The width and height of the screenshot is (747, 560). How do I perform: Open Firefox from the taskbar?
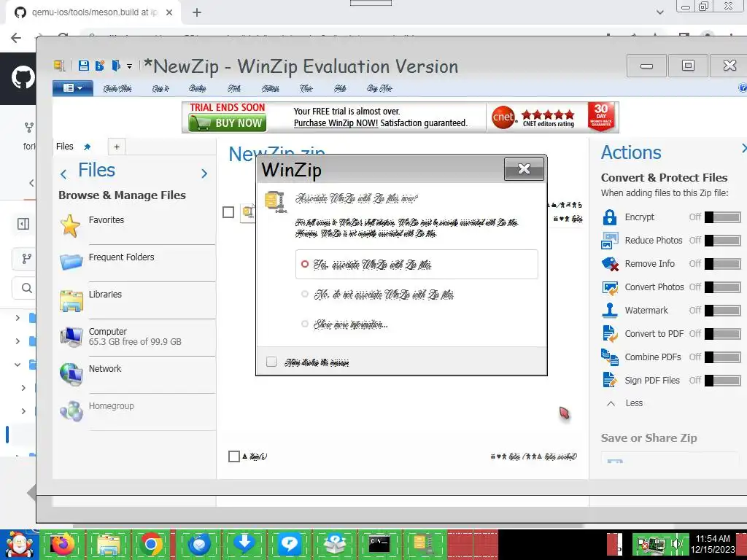pos(63,544)
